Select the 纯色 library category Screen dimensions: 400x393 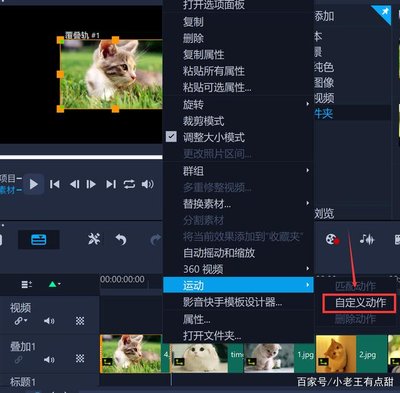click(x=324, y=67)
